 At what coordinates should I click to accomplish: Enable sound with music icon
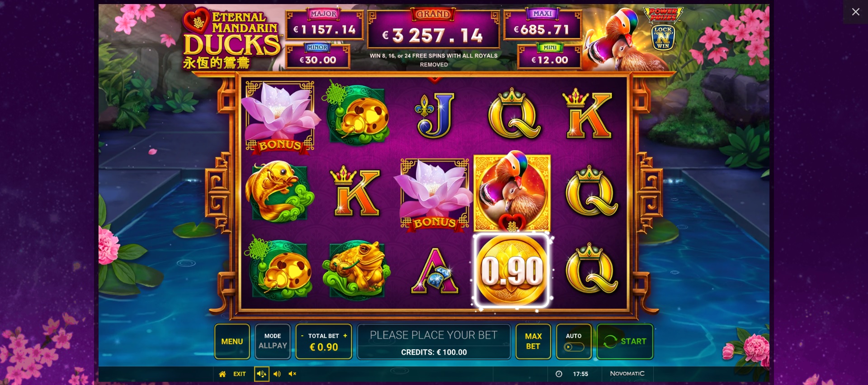coord(261,374)
